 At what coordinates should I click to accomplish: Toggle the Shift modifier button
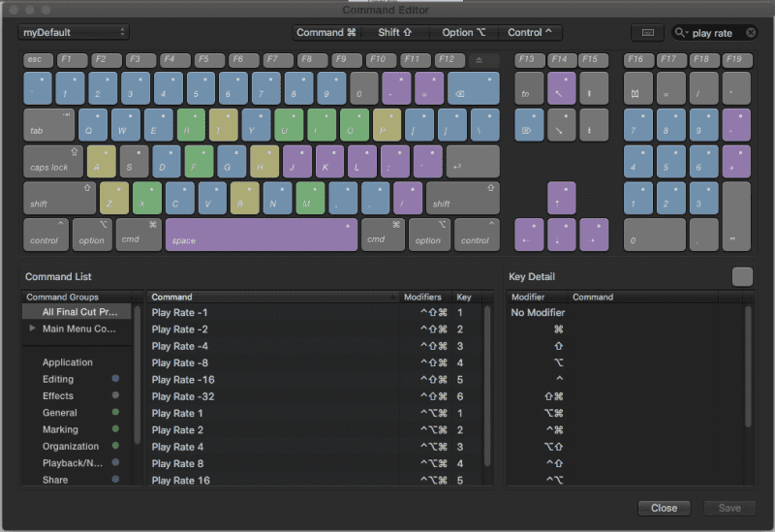coord(395,33)
